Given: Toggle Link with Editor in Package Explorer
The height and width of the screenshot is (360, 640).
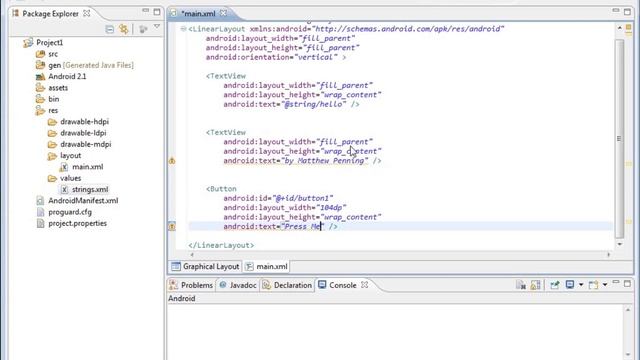Looking at the screenshot, I should pos(123,29).
